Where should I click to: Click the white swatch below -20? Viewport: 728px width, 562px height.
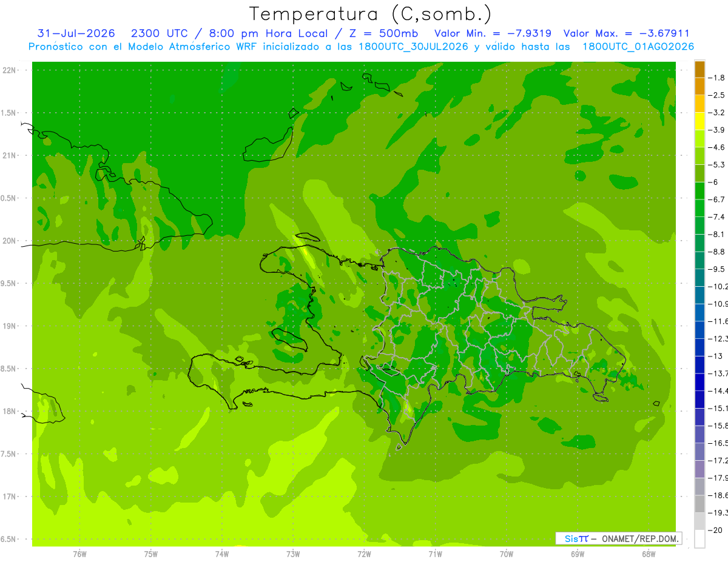point(699,539)
